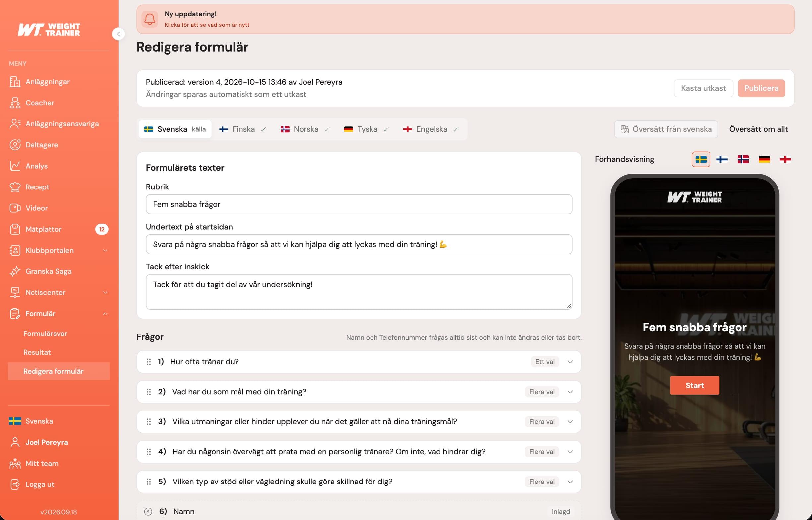812x520 pixels.
Task: Switch to the Finska language tab
Action: pos(243,129)
